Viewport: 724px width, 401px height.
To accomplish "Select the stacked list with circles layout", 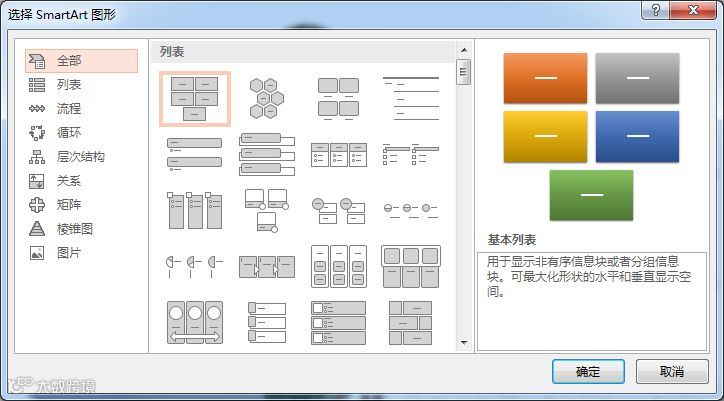I will pyautogui.click(x=338, y=211).
